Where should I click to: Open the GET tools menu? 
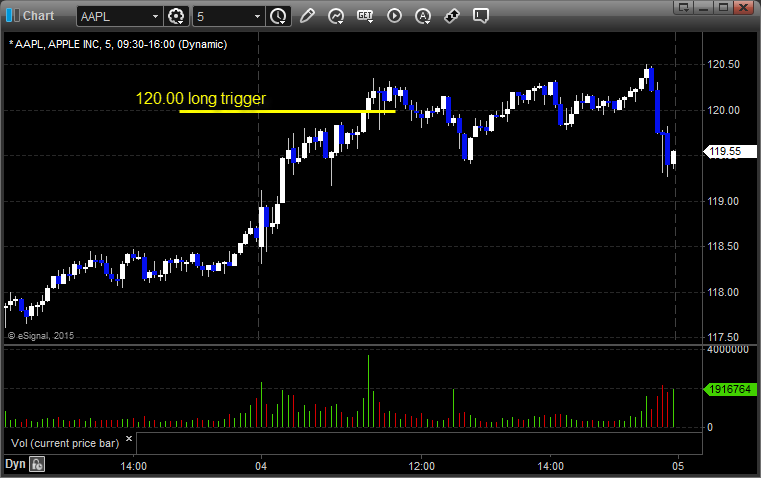tap(365, 16)
